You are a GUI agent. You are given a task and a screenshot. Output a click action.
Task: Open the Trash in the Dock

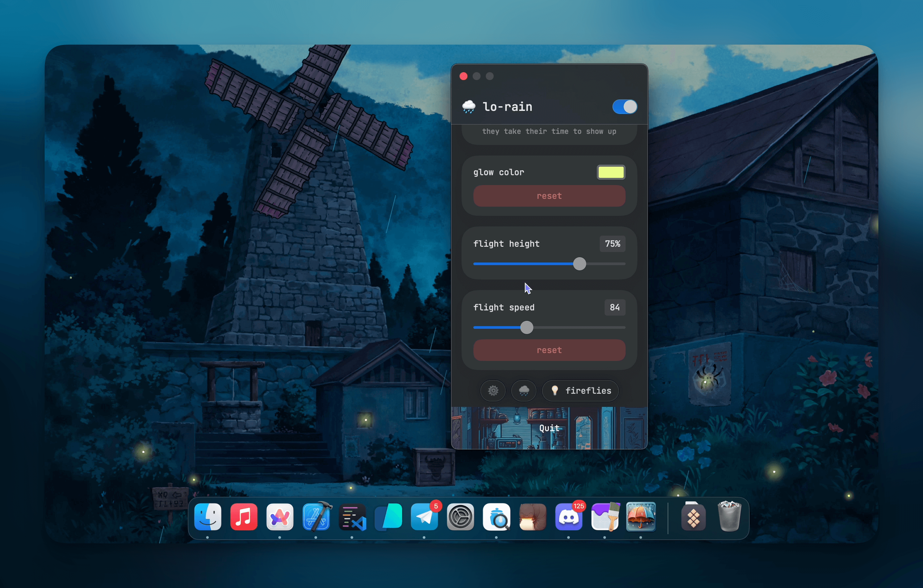coord(729,517)
